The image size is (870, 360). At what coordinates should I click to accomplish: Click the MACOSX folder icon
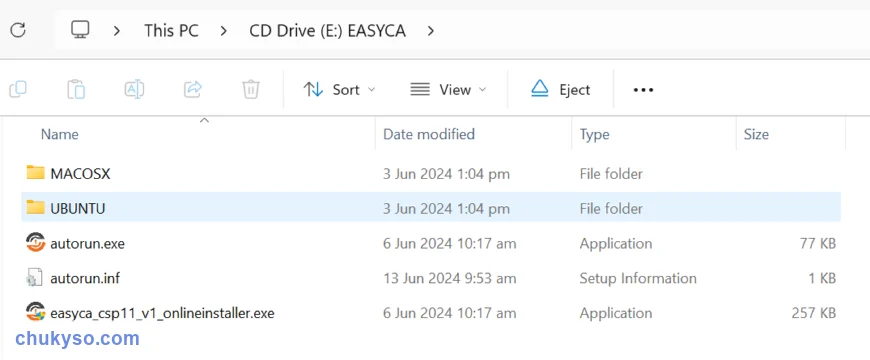coord(36,173)
